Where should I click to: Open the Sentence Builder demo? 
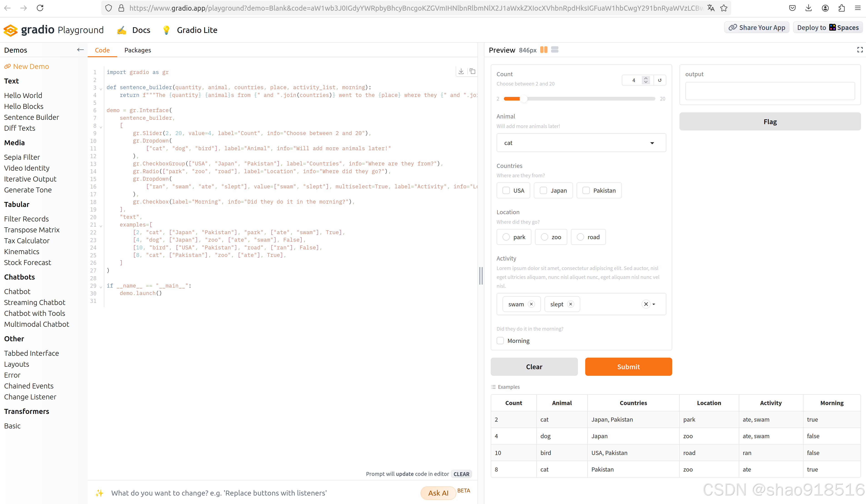[31, 117]
